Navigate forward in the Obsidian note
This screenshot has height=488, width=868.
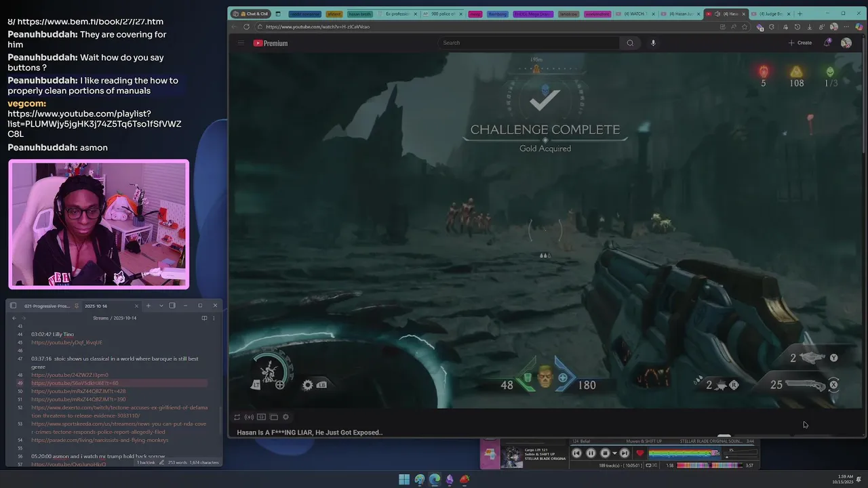(24, 318)
